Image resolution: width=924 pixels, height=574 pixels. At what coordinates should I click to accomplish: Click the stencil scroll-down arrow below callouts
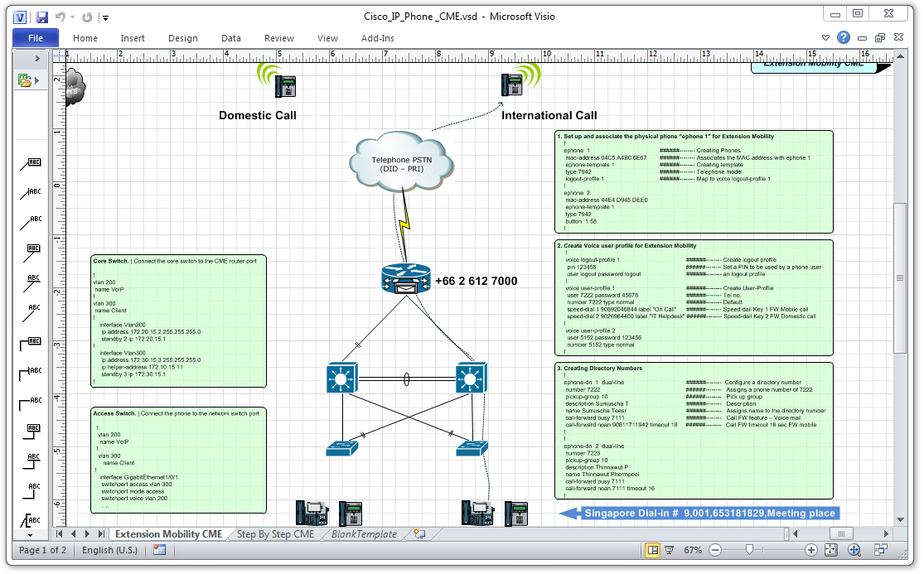tap(30, 535)
